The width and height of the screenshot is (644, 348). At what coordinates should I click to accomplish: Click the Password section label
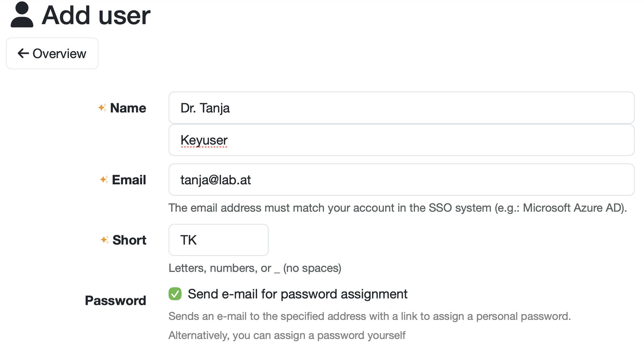pyautogui.click(x=116, y=301)
